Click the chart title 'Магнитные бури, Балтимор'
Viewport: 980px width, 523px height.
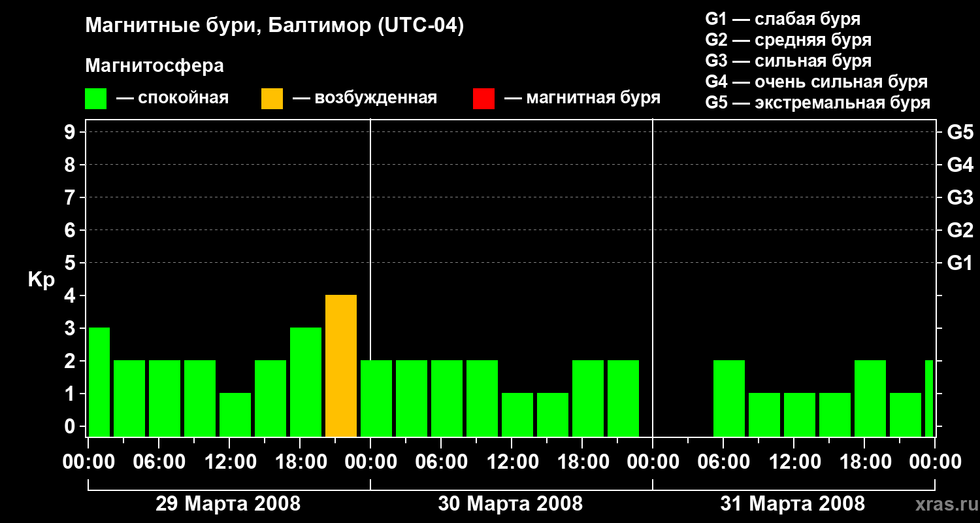274,26
